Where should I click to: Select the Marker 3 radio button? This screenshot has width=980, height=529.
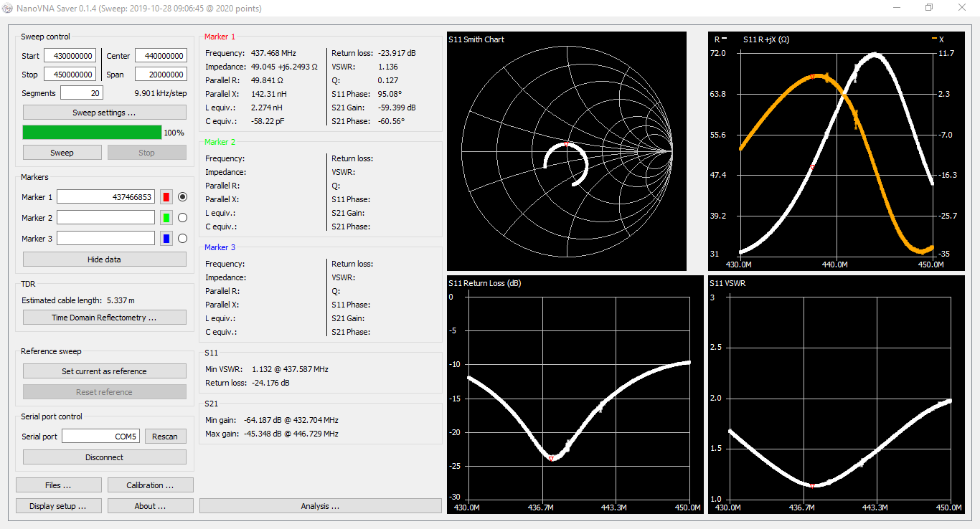184,238
